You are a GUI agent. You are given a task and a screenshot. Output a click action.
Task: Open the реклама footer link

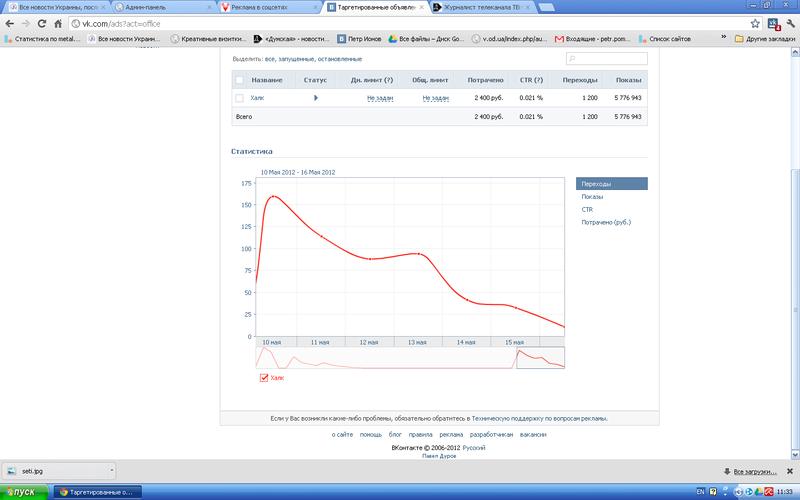click(x=451, y=435)
